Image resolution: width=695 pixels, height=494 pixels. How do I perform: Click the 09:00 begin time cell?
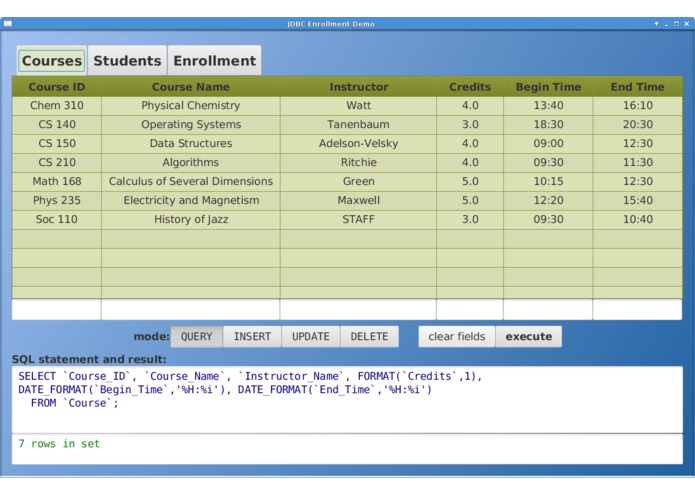coord(548,144)
